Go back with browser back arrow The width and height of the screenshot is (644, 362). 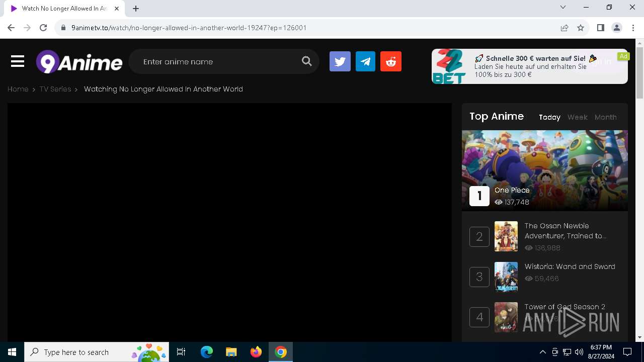(x=11, y=28)
